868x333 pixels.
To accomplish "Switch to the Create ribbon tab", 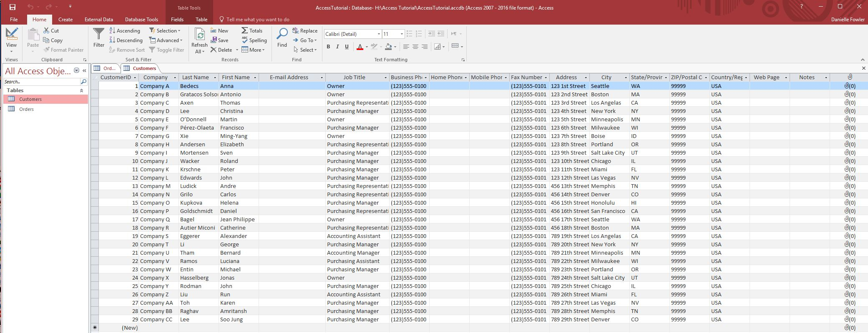I will pyautogui.click(x=65, y=20).
